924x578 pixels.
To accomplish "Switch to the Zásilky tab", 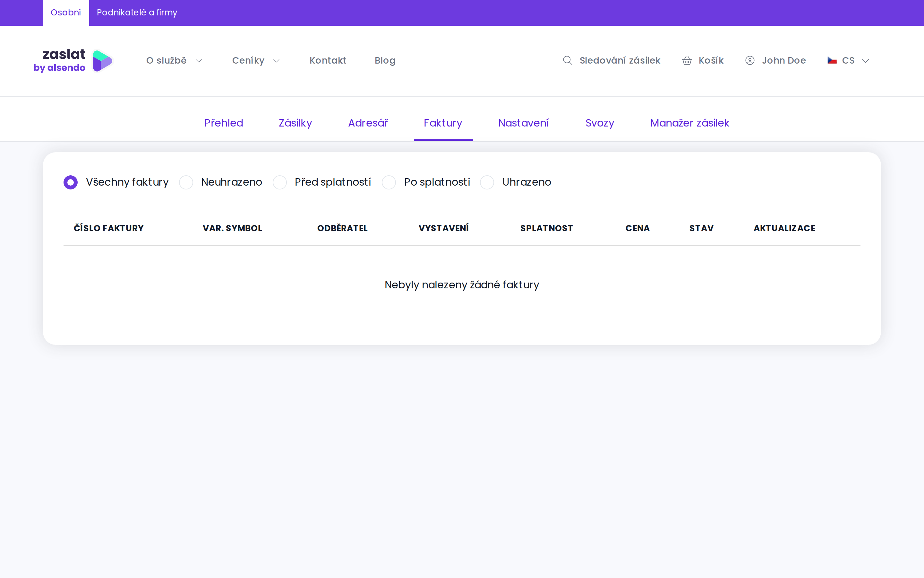I will coord(295,123).
